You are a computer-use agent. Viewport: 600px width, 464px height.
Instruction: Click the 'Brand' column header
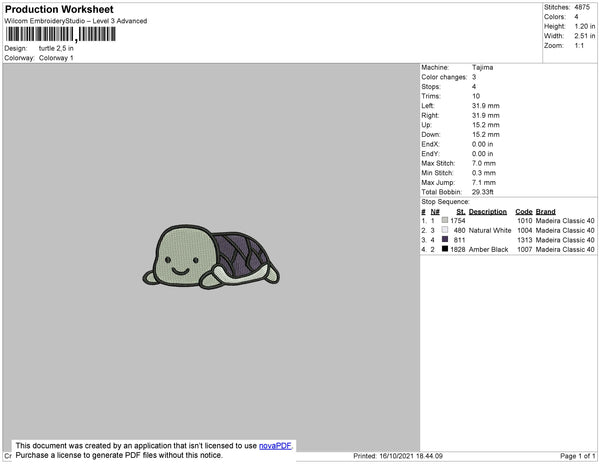click(x=546, y=212)
